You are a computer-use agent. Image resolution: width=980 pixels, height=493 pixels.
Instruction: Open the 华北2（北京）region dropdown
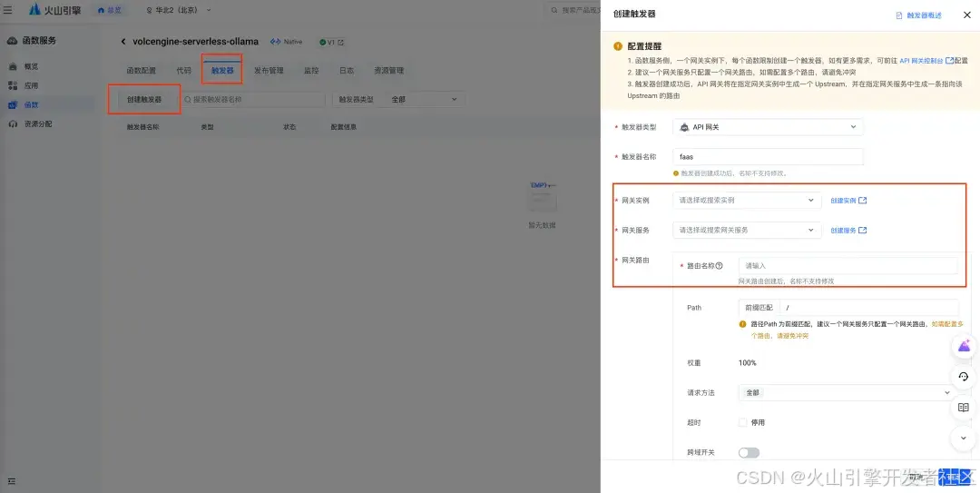pos(178,10)
